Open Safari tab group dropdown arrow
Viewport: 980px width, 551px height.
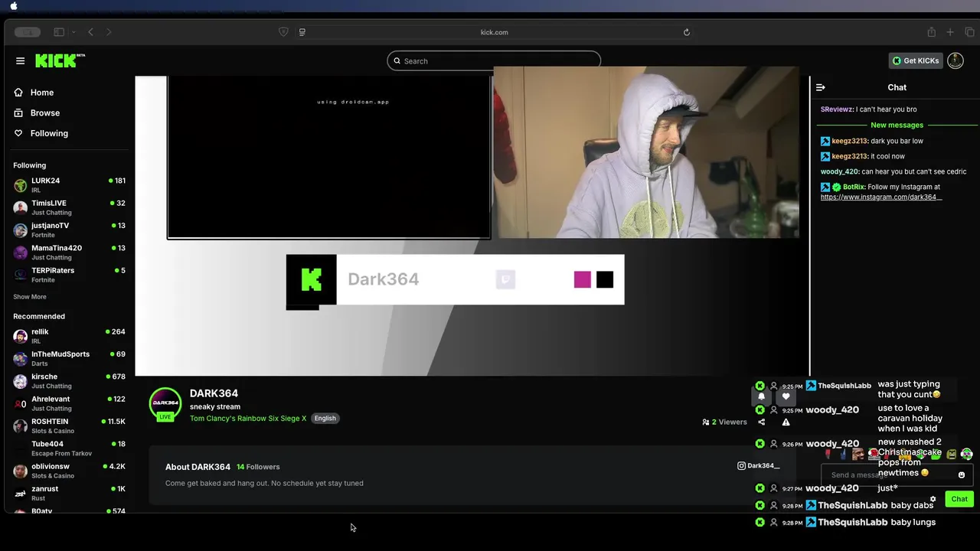point(73,32)
